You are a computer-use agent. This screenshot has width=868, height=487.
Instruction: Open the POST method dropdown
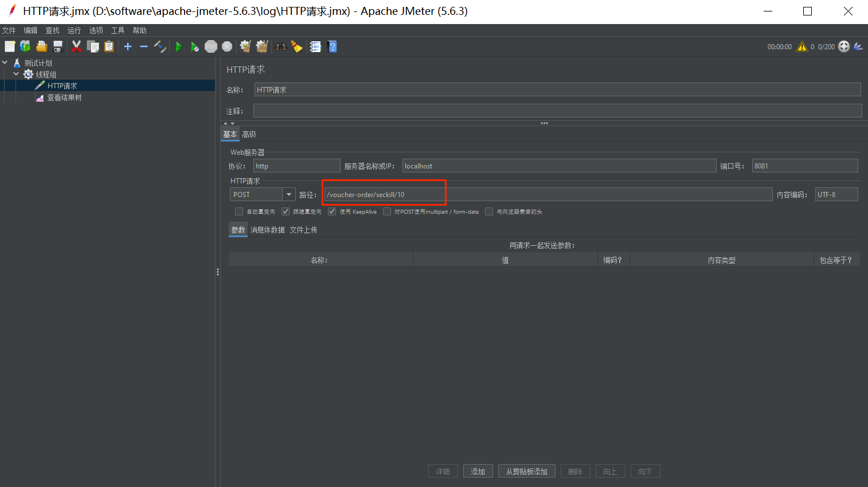click(x=289, y=194)
